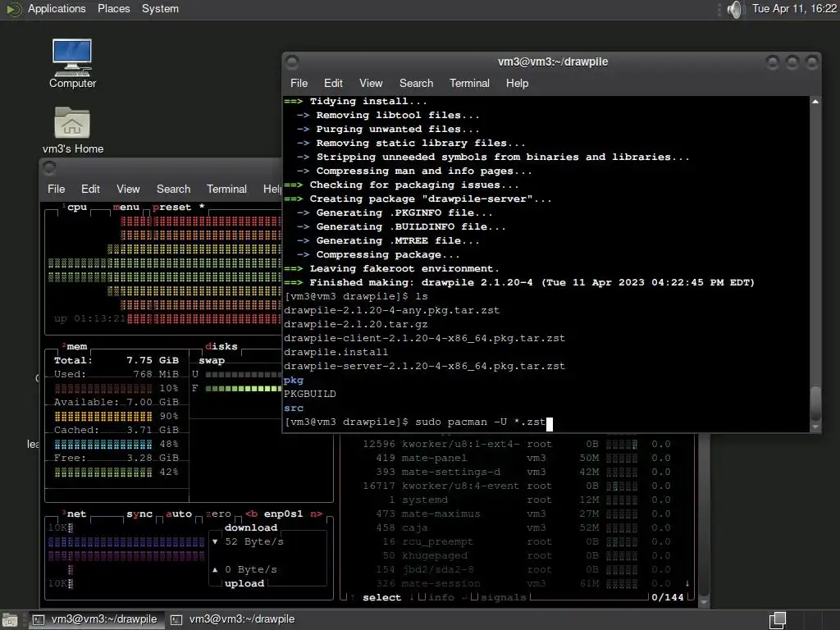Image resolution: width=840 pixels, height=630 pixels.
Task: Click the window menu button of drawpile terminal title bar
Action: point(292,62)
